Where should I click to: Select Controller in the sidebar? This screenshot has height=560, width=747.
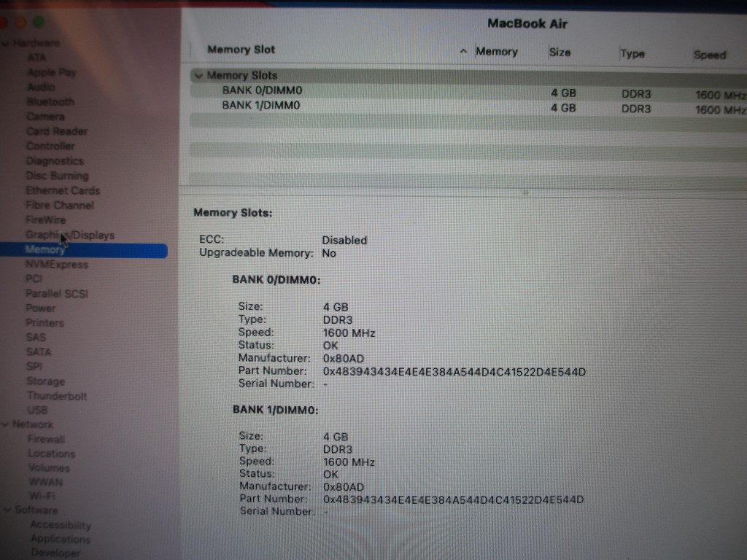click(50, 146)
